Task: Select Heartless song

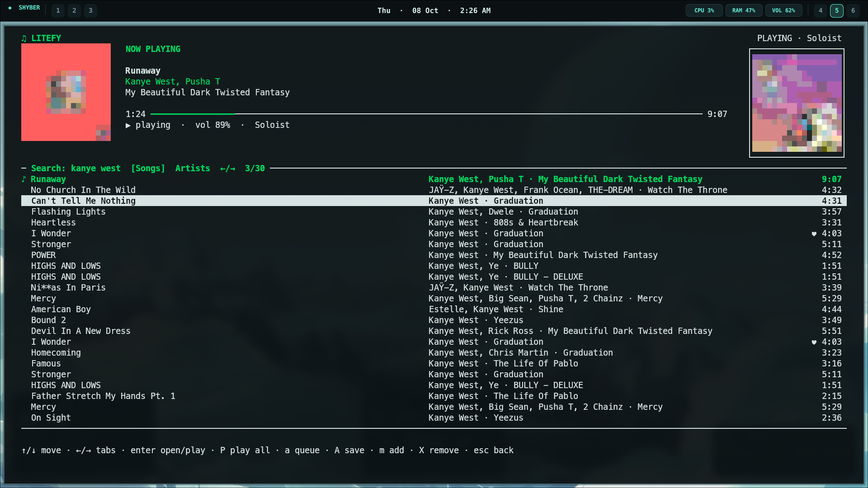Action: [x=53, y=223]
